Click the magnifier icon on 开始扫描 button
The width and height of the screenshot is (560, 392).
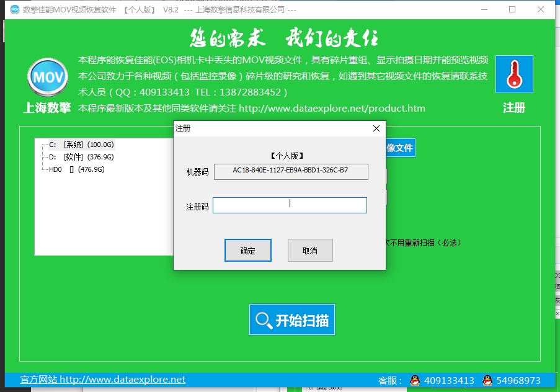coord(265,319)
